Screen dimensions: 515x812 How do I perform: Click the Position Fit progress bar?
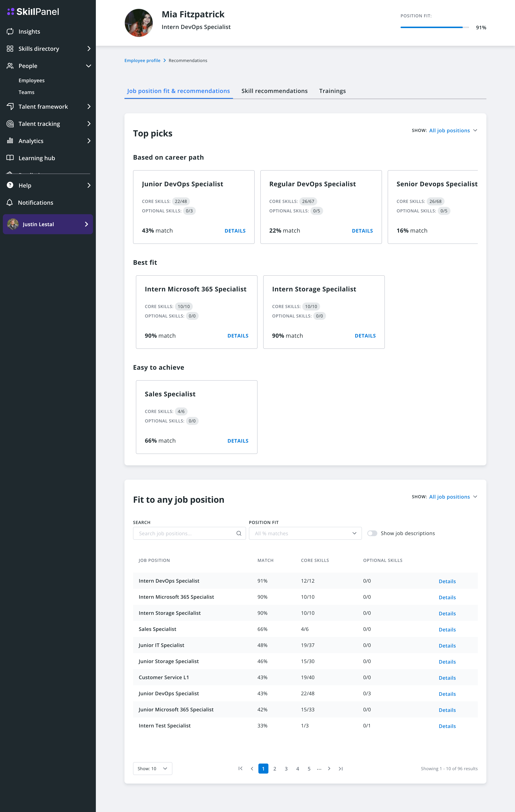tap(434, 27)
